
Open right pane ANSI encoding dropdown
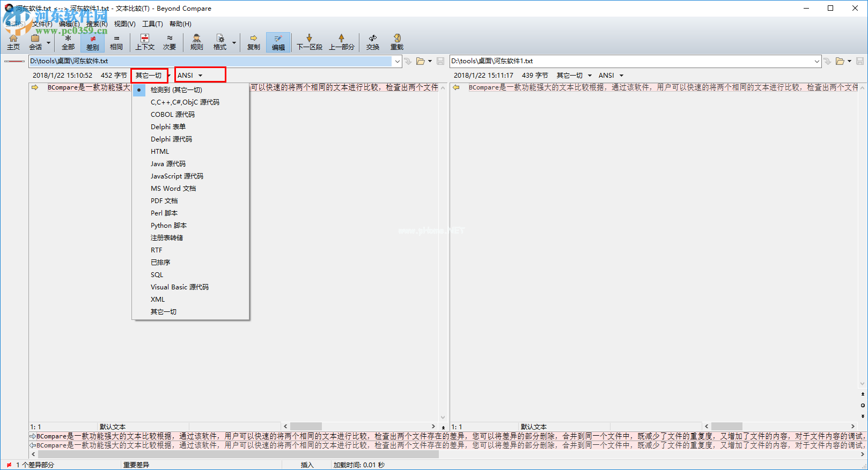[x=611, y=76]
